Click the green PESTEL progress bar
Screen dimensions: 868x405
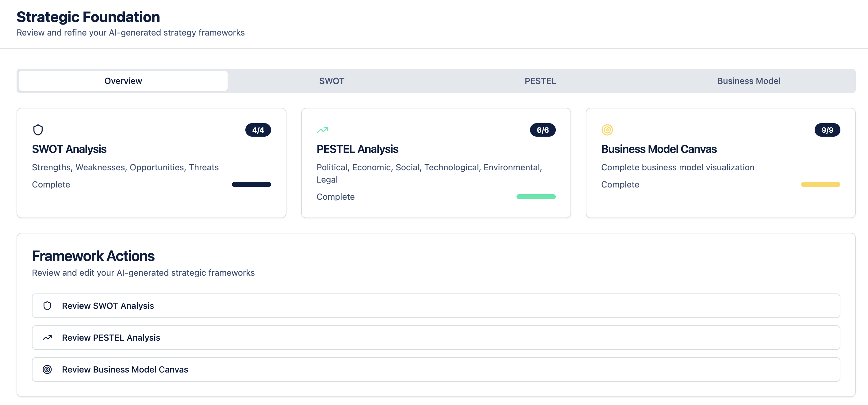(x=536, y=197)
